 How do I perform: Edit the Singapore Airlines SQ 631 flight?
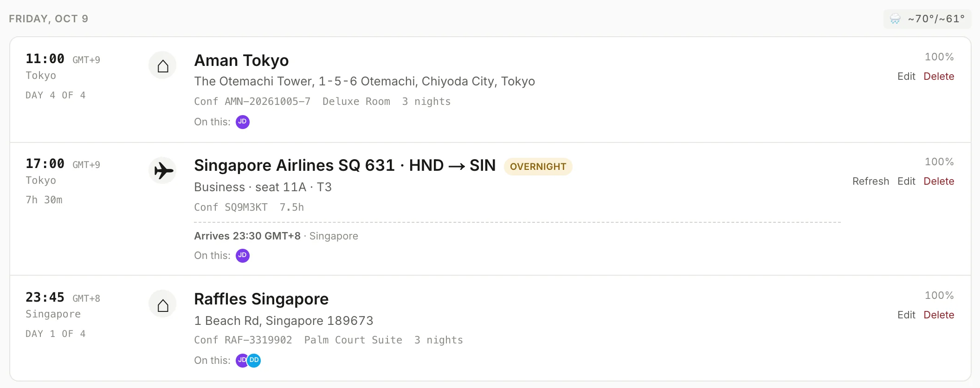click(x=906, y=181)
